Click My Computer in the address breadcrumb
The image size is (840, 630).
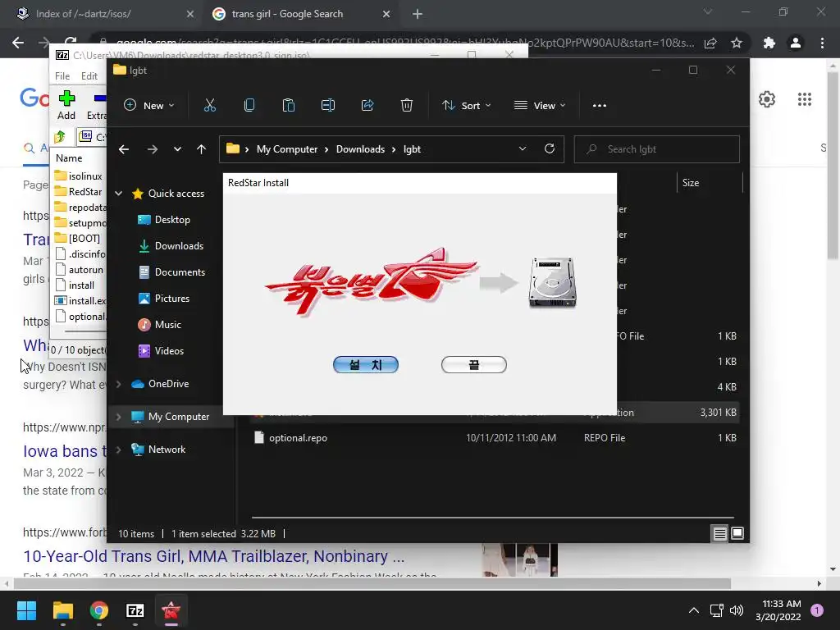pyautogui.click(x=287, y=149)
